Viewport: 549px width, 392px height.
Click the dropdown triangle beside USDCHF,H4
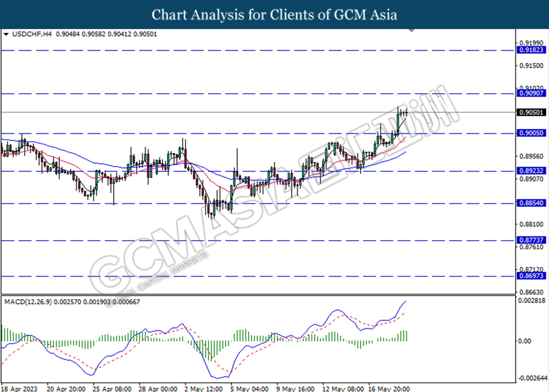coord(6,34)
